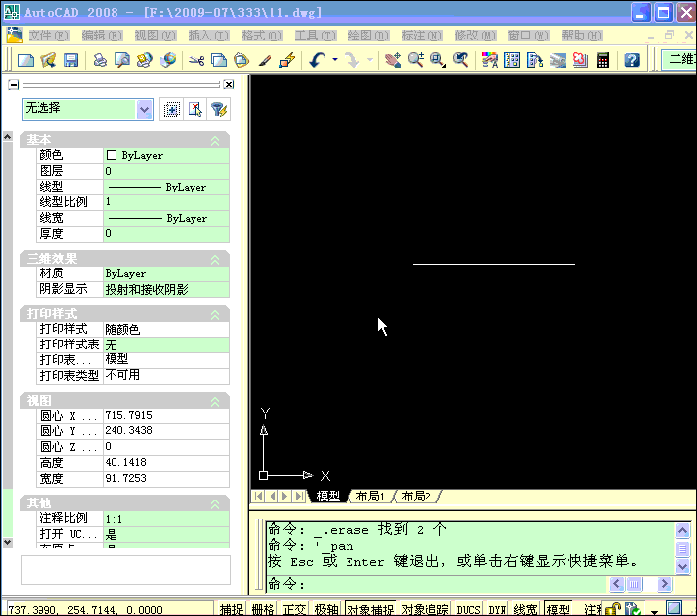The height and width of the screenshot is (616, 697).
Task: Collapse the 其他 section
Action: click(215, 504)
